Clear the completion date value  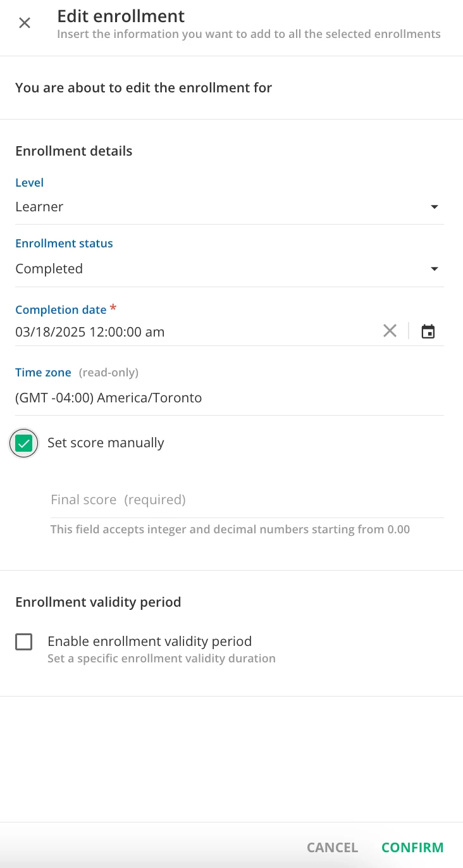[390, 331]
